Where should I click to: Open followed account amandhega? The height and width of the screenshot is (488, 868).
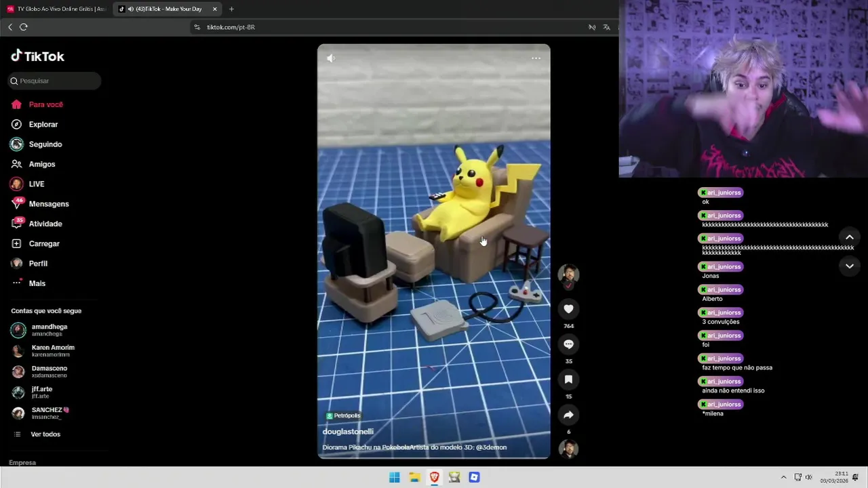pyautogui.click(x=50, y=330)
